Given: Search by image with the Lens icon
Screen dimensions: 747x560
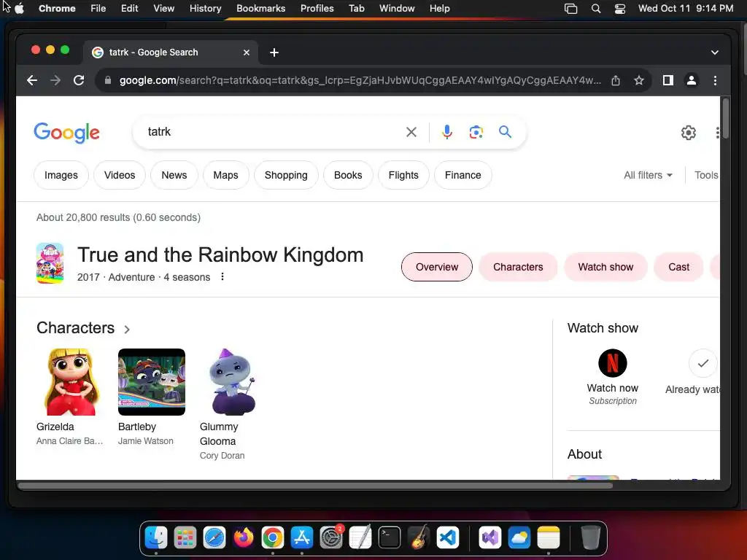Looking at the screenshot, I should [x=476, y=132].
